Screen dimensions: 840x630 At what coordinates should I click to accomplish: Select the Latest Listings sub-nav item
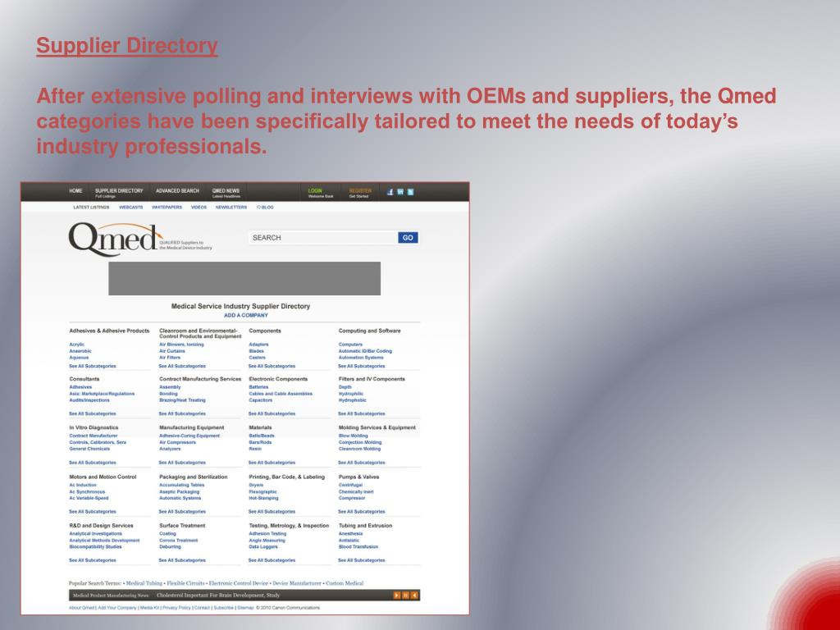pyautogui.click(x=91, y=208)
